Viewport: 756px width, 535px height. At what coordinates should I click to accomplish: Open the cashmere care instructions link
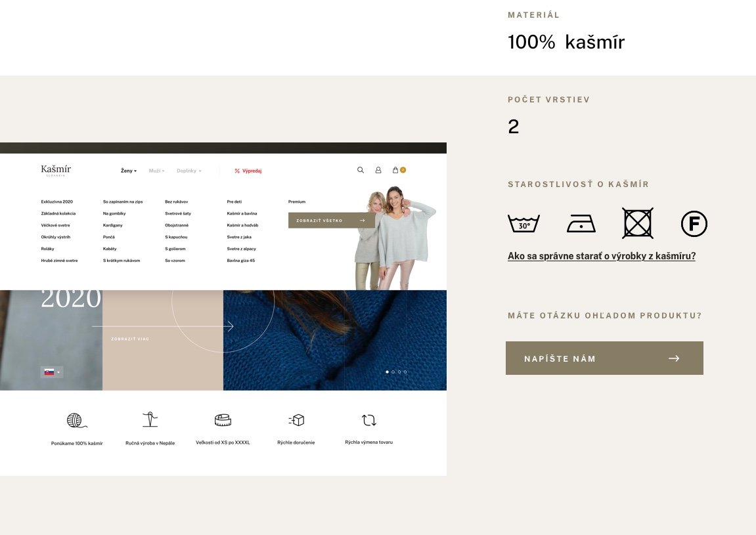(601, 256)
